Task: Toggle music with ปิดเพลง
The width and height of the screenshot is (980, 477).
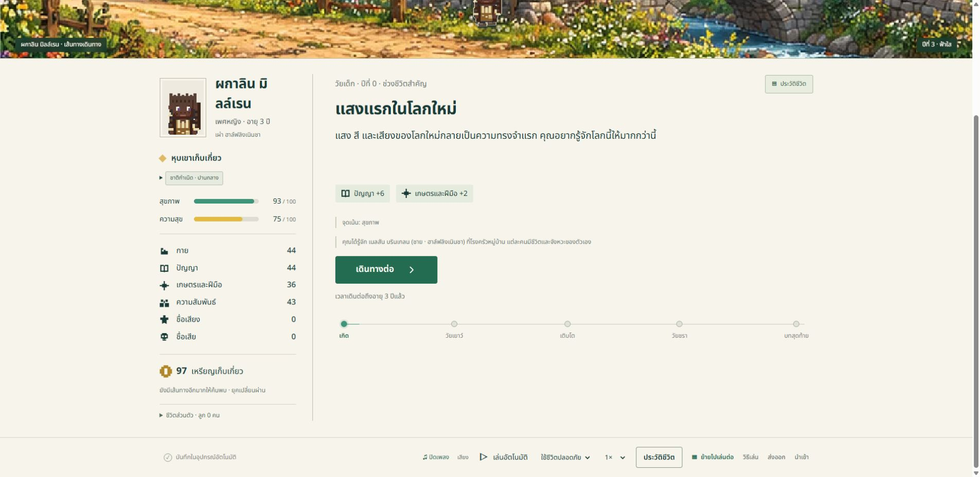Action: pos(436,457)
